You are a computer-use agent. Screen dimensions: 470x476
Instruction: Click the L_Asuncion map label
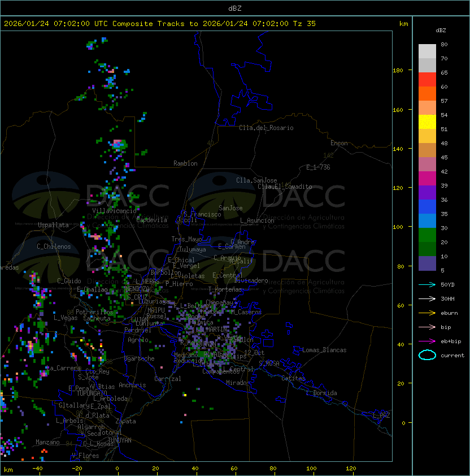point(257,220)
